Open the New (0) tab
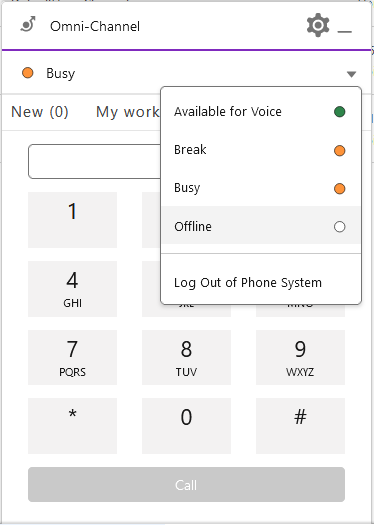Image resolution: width=374 pixels, height=525 pixels. coord(40,112)
